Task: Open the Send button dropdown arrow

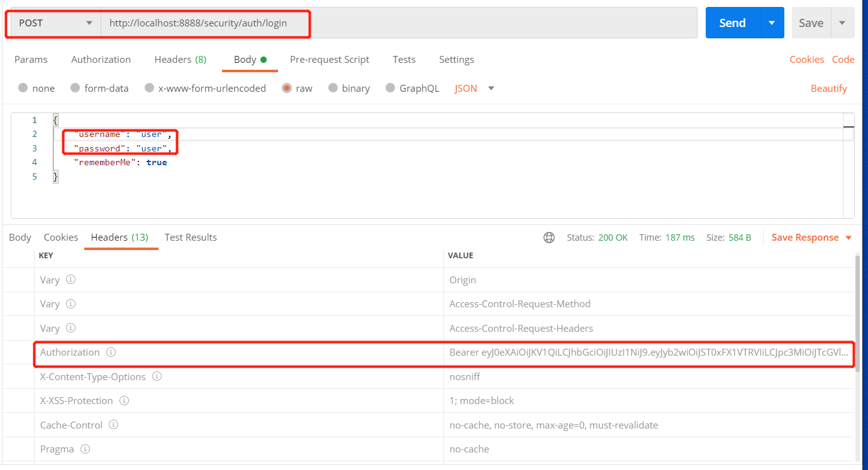Action: pyautogui.click(x=772, y=23)
